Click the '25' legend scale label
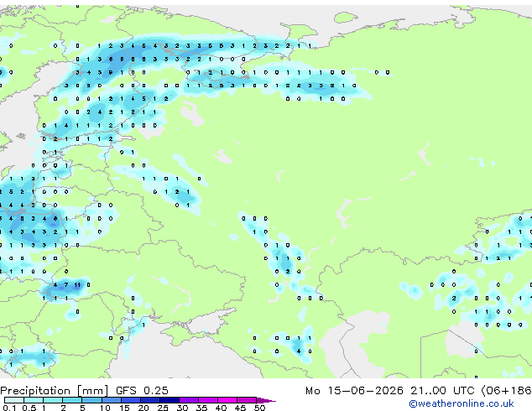The image size is (532, 411). tap(163, 408)
